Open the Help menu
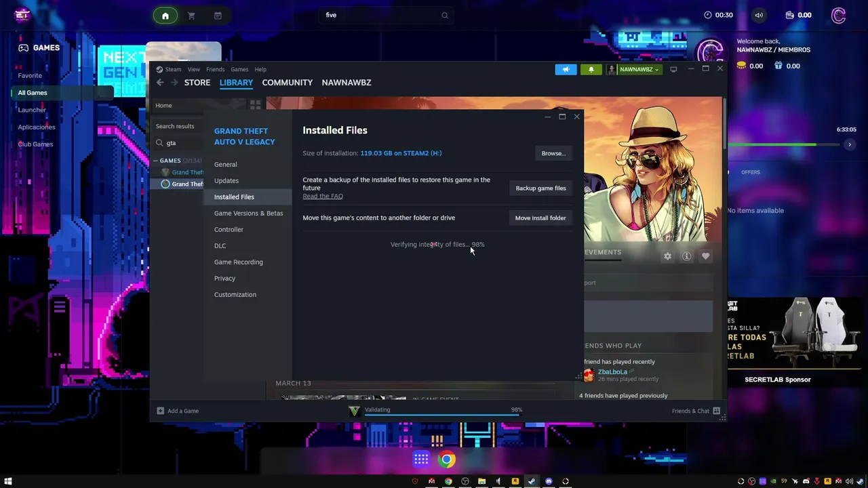This screenshot has height=488, width=868. pos(260,69)
